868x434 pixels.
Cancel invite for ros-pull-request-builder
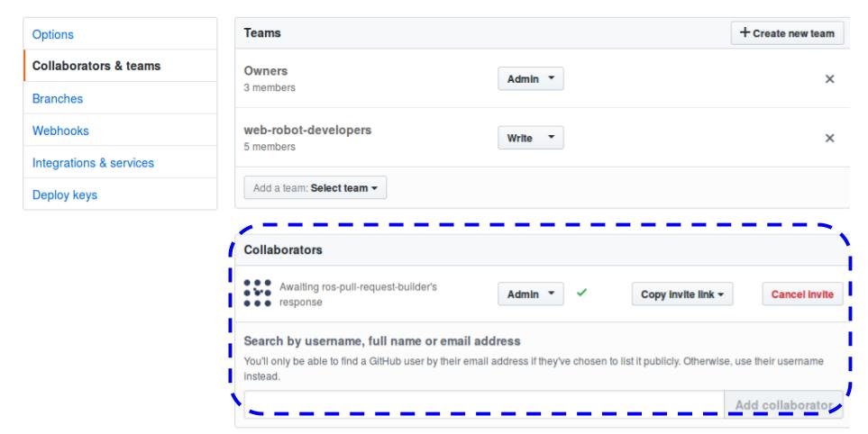click(802, 294)
